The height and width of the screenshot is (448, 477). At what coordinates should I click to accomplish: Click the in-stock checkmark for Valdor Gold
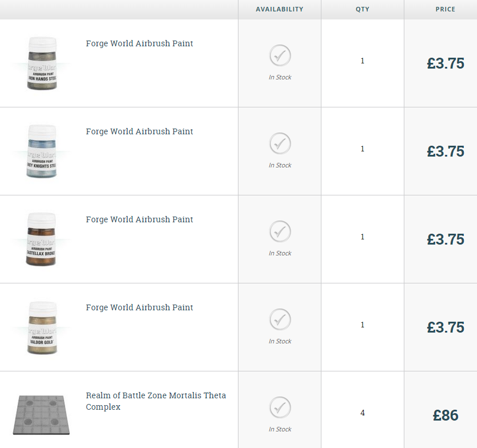point(280,320)
